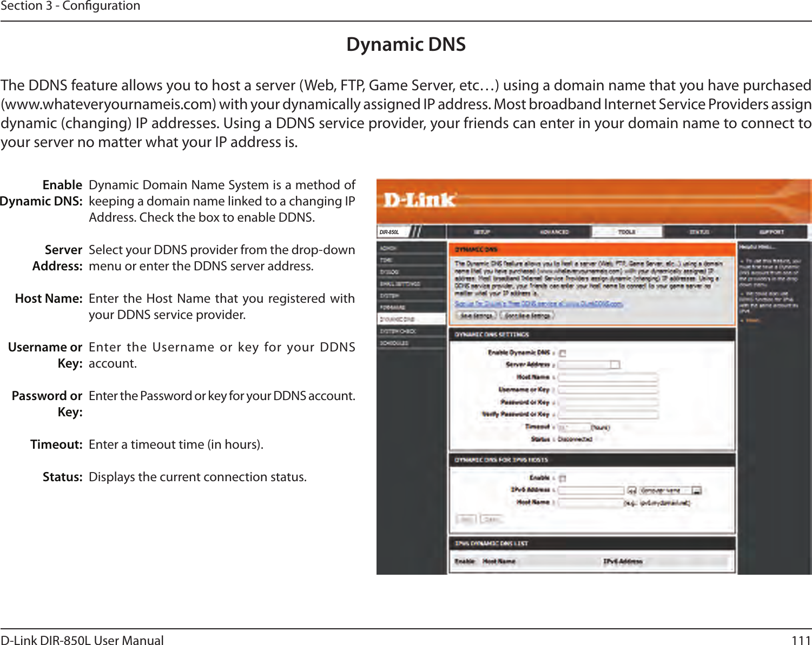Switch to the SETUP tab

(x=481, y=232)
